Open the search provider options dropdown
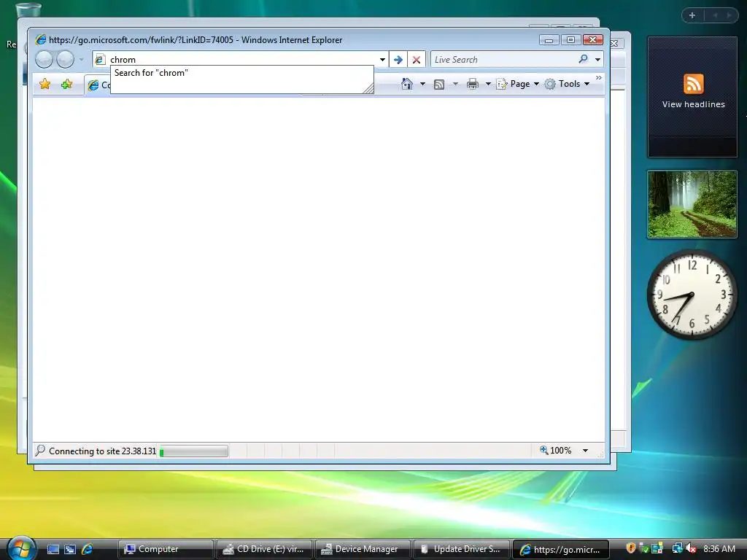The height and width of the screenshot is (560, 747). (x=597, y=60)
